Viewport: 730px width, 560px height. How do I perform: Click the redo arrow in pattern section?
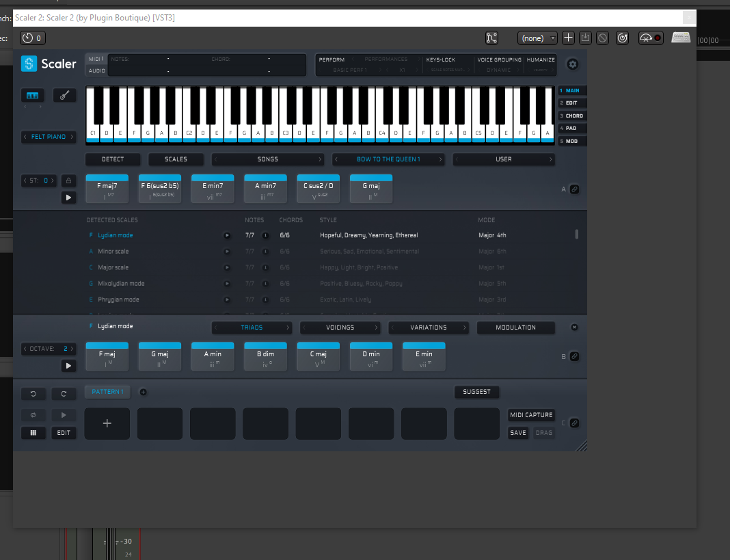(64, 393)
